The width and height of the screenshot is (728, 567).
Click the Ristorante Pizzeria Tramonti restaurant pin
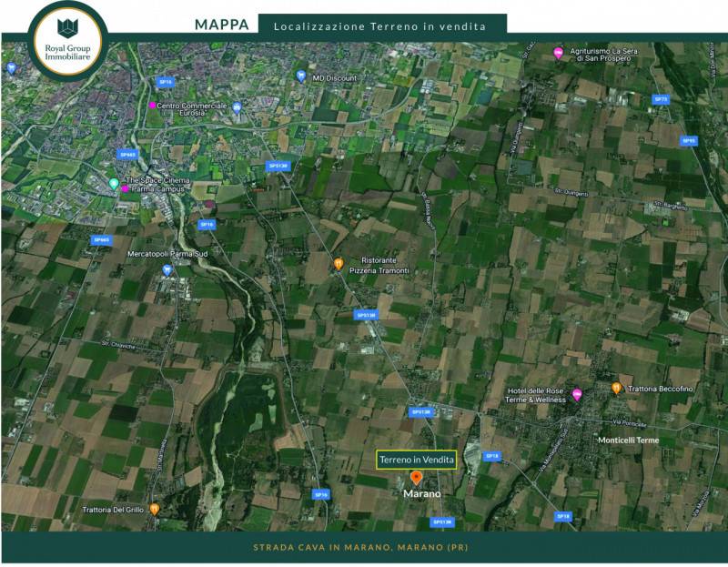339,265
